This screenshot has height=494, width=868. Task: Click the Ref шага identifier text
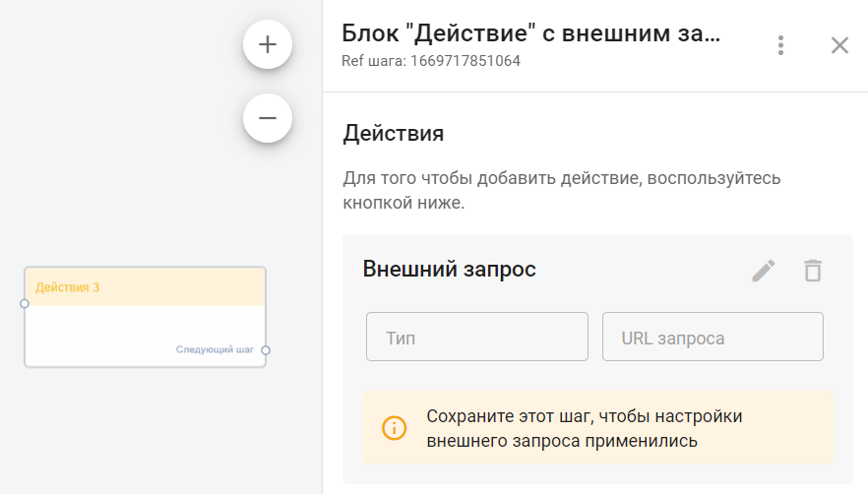click(x=431, y=61)
